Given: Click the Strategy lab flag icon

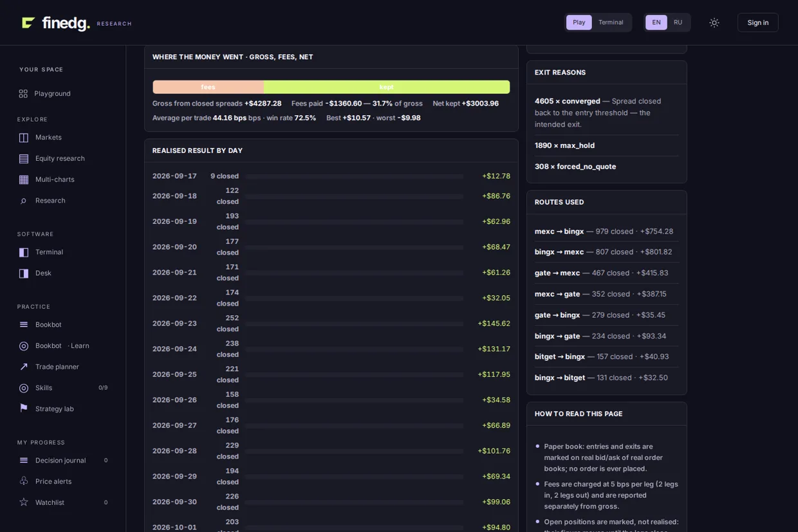Looking at the screenshot, I should [24, 408].
